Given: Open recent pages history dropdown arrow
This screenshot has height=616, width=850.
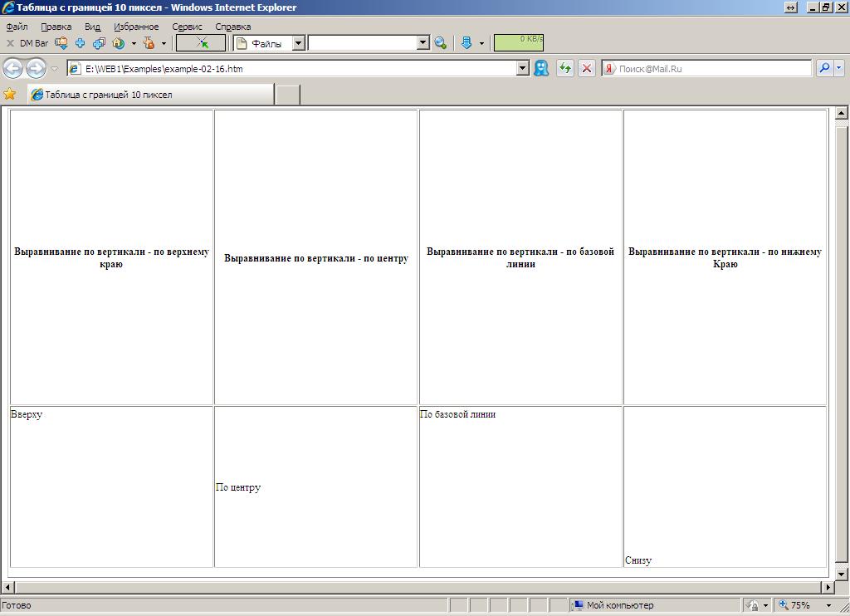Looking at the screenshot, I should coord(54,69).
